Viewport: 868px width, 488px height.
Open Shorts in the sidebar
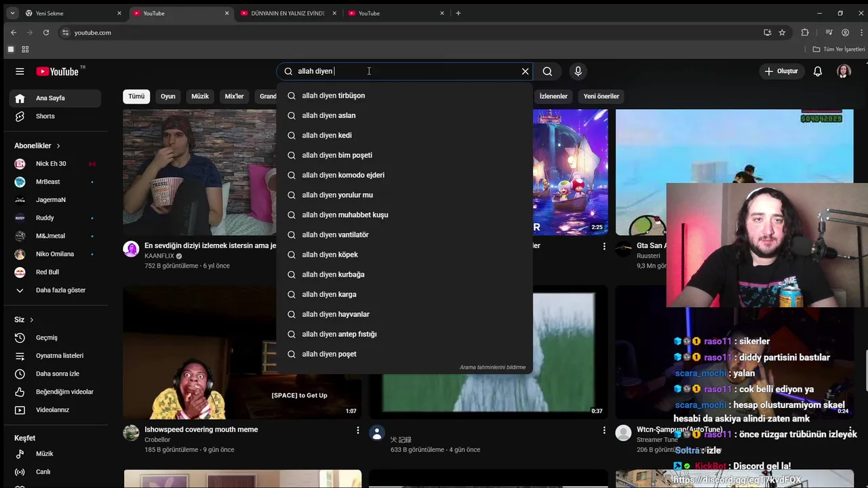tap(55, 116)
